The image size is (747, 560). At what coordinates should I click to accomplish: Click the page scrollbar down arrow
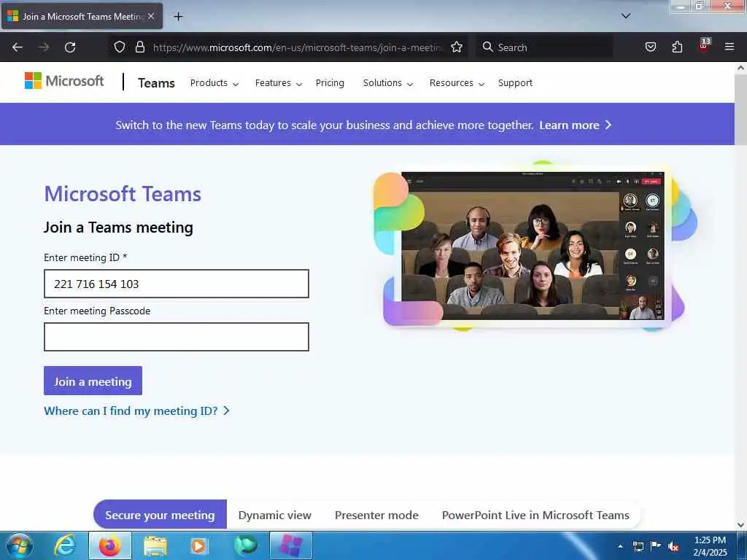(741, 525)
